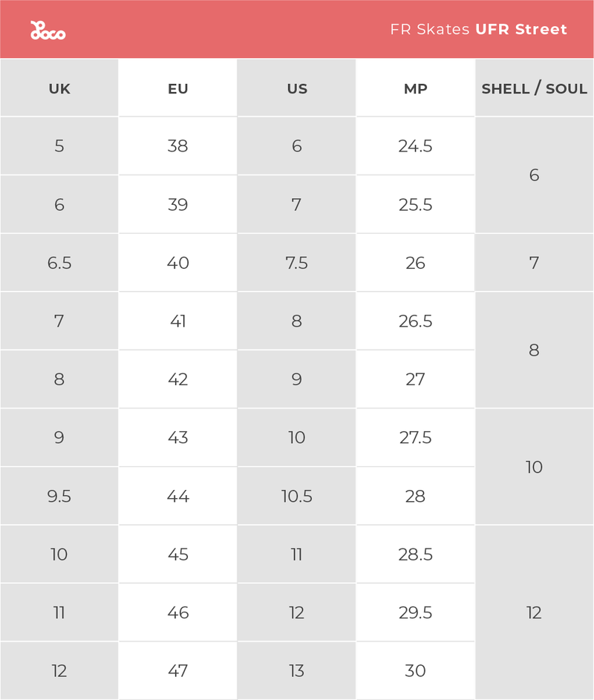Click the SHELL / SOUL column header
The width and height of the screenshot is (594, 700).
coord(534,88)
